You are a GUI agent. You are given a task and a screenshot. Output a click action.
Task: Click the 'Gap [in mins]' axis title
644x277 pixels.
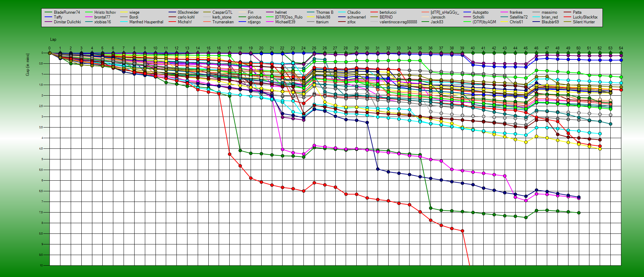click(27, 64)
